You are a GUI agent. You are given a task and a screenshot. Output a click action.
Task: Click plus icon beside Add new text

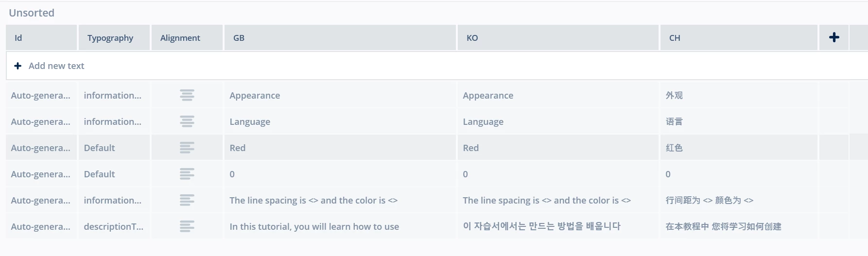tap(18, 66)
